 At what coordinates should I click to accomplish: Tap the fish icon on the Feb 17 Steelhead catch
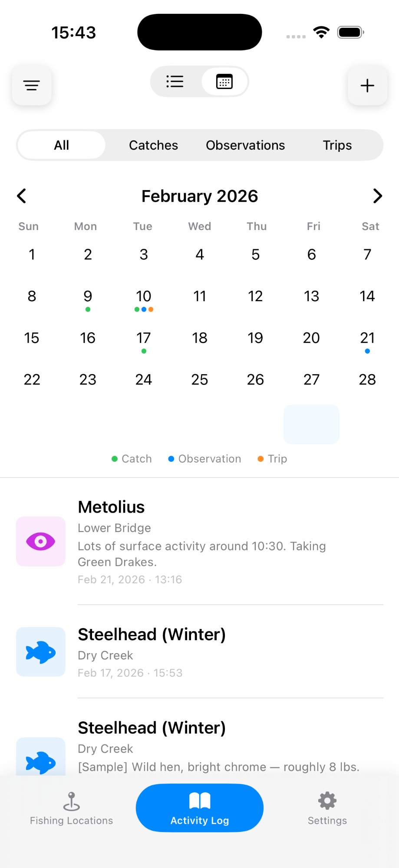(40, 652)
